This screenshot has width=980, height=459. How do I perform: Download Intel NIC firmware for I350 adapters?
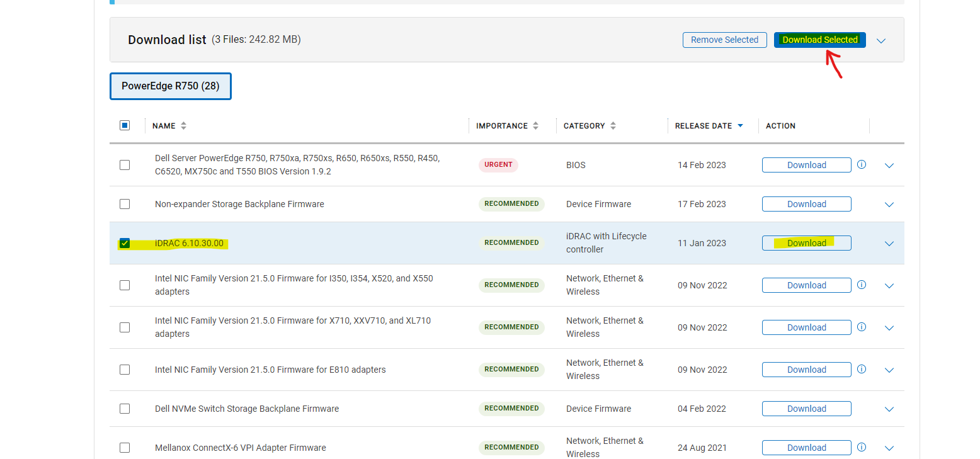coord(807,285)
